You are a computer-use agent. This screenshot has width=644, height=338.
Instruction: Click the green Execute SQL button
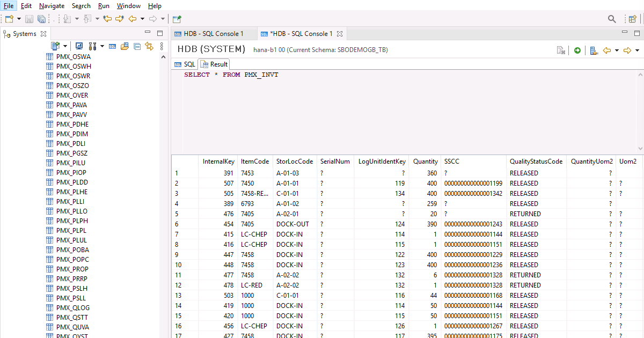click(577, 50)
